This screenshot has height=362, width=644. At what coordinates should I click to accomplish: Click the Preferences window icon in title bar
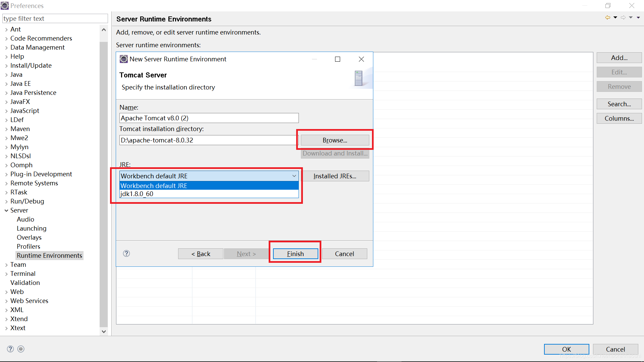[5, 5]
